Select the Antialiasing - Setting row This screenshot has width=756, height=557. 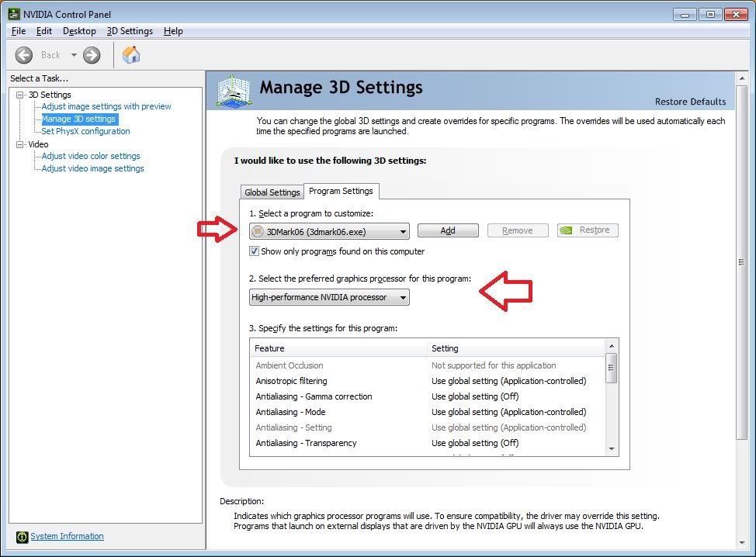(427, 427)
